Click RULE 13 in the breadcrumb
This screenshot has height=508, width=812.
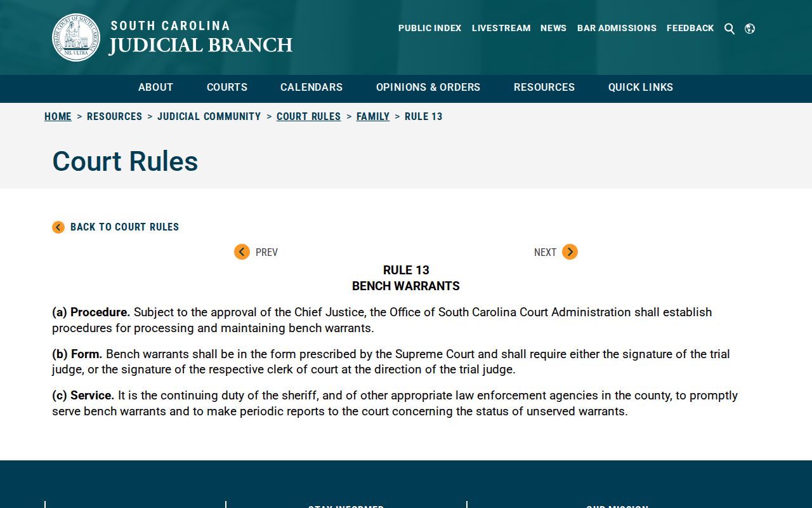coord(424,117)
